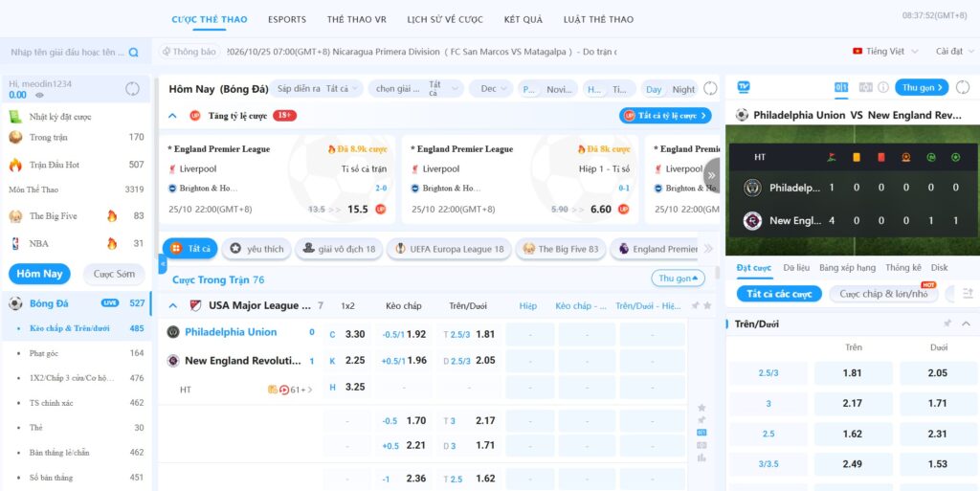Open the KẾT QUẢ tab
This screenshot has height=491, width=980.
pyautogui.click(x=523, y=19)
